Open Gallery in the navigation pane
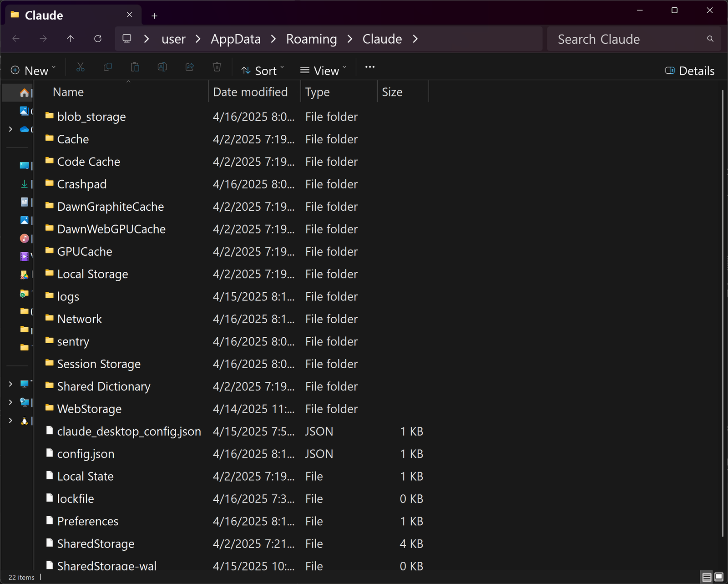The height and width of the screenshot is (584, 728). point(25,111)
